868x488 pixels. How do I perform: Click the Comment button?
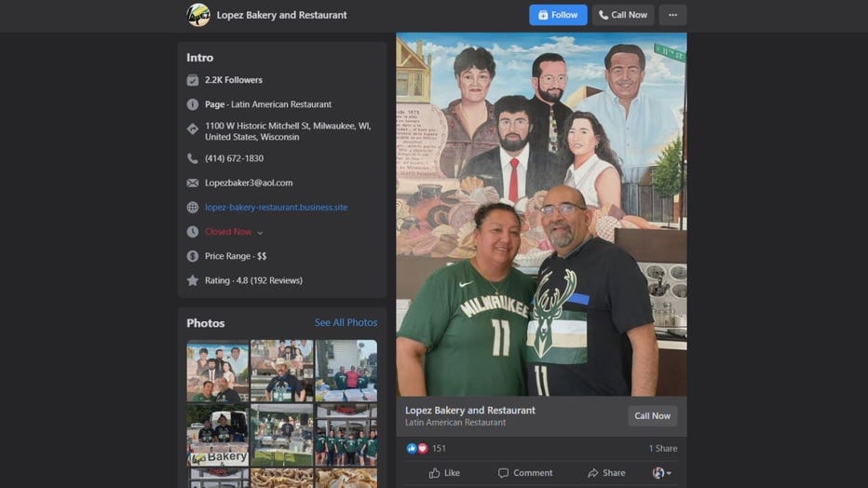pos(524,472)
